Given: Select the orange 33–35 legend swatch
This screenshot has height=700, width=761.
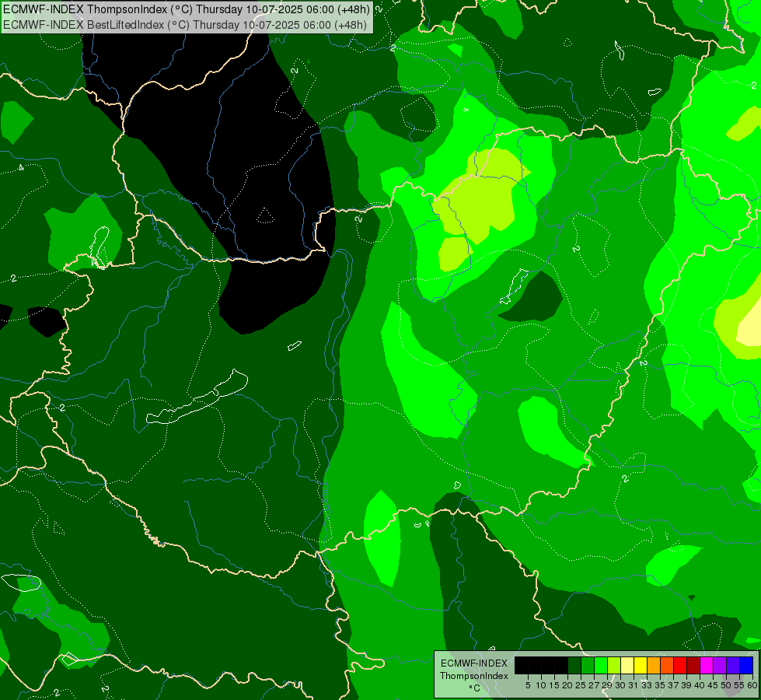Looking at the screenshot, I should click(654, 665).
